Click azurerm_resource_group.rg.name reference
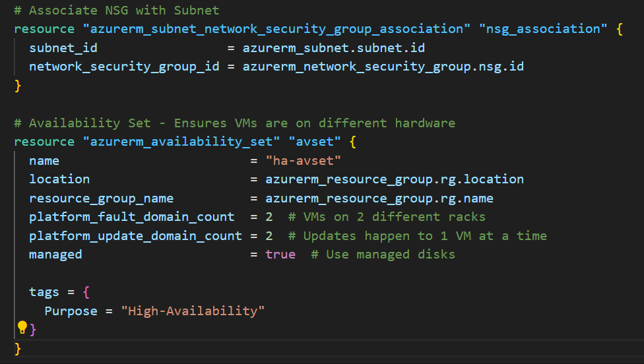 coord(379,198)
